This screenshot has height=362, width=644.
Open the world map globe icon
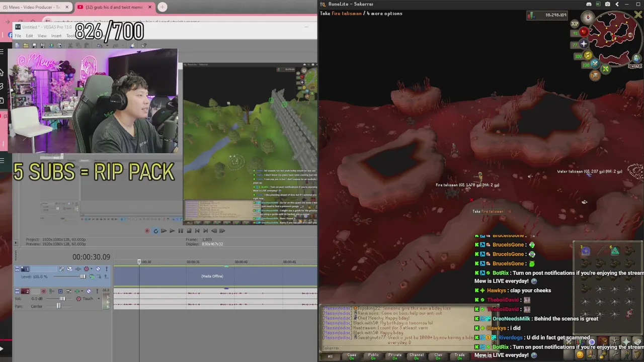[637, 58]
